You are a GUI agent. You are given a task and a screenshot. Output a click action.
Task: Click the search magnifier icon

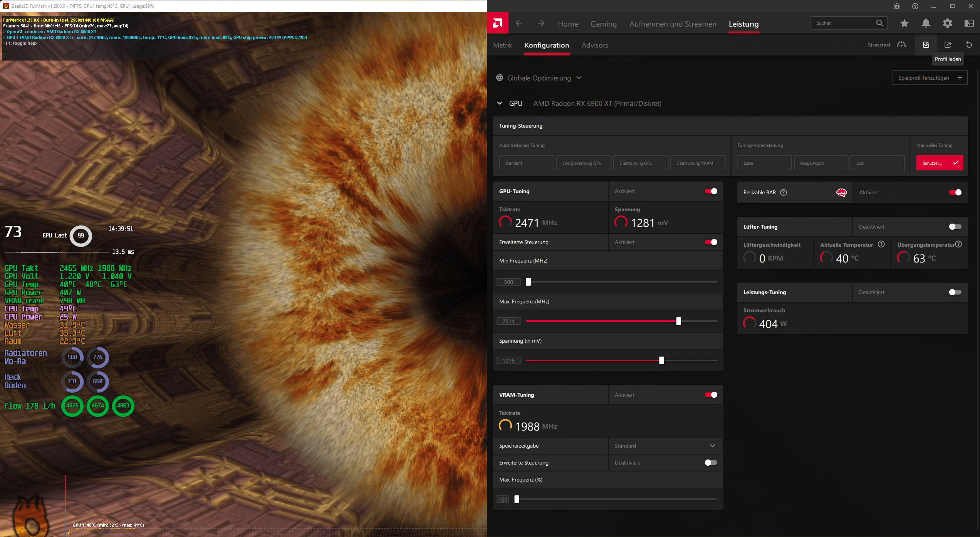[879, 23]
